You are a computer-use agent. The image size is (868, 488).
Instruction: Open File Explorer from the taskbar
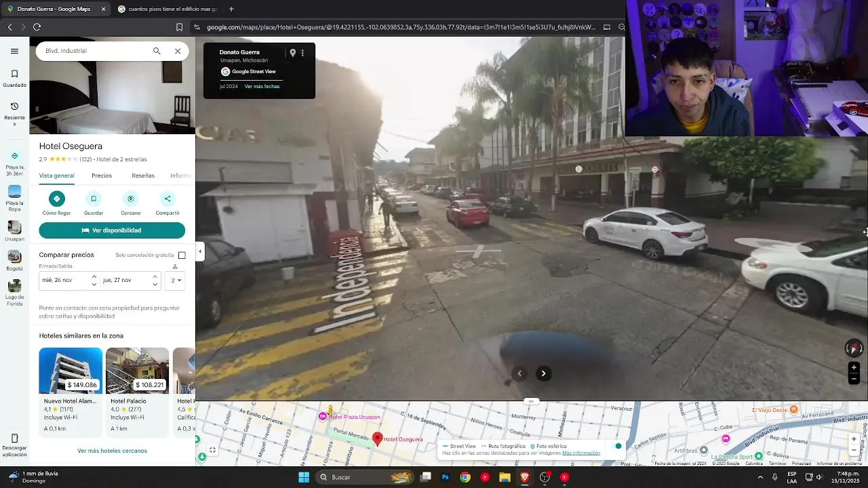click(x=505, y=477)
